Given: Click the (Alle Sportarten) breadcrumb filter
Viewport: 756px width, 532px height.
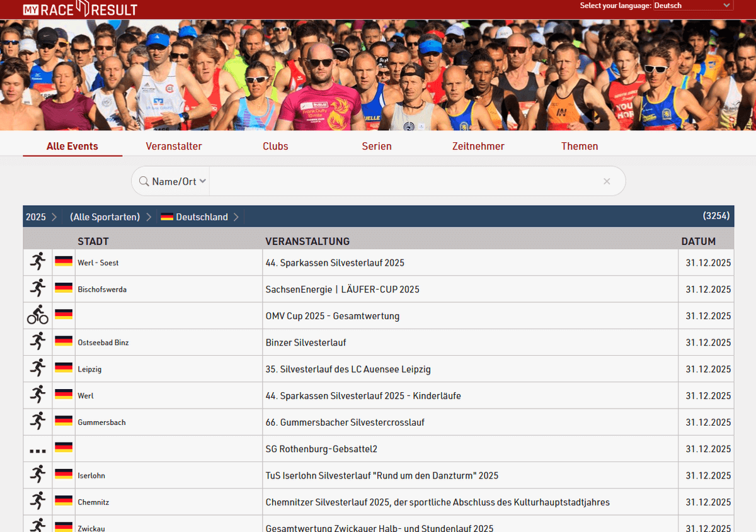Looking at the screenshot, I should (x=105, y=217).
